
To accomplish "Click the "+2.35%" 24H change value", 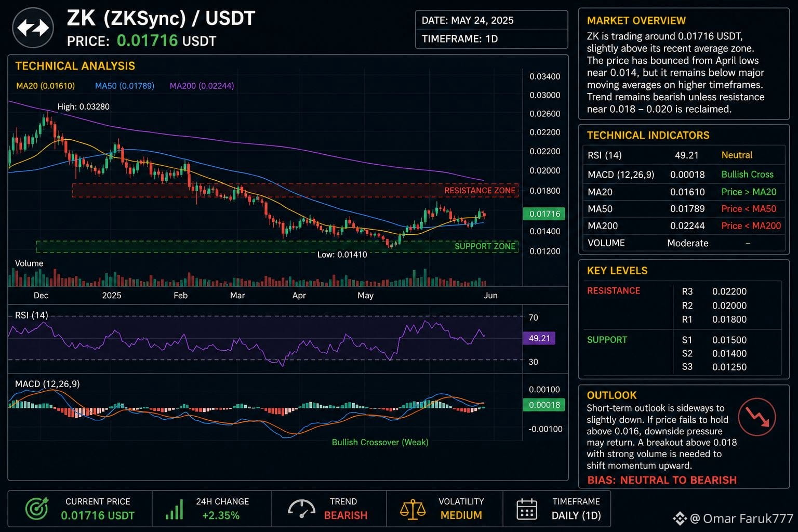I will pos(221,515).
